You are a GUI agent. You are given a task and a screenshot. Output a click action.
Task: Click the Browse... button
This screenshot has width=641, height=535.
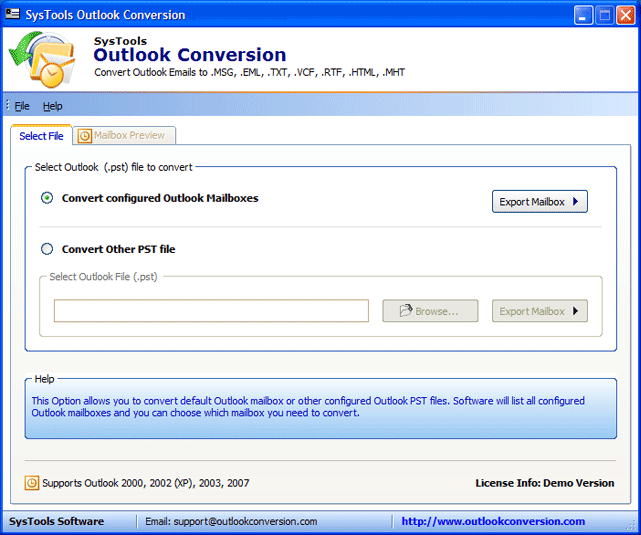coord(430,311)
